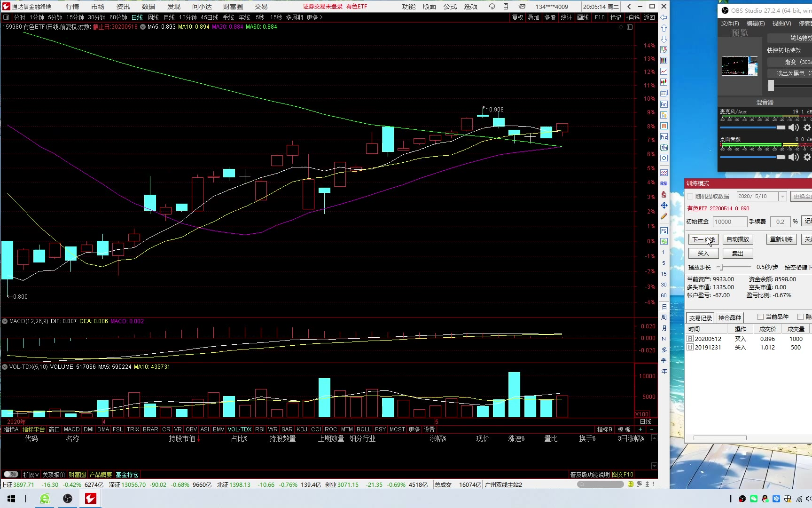The height and width of the screenshot is (508, 812).
Task: Open the 公式 menu
Action: [450, 7]
